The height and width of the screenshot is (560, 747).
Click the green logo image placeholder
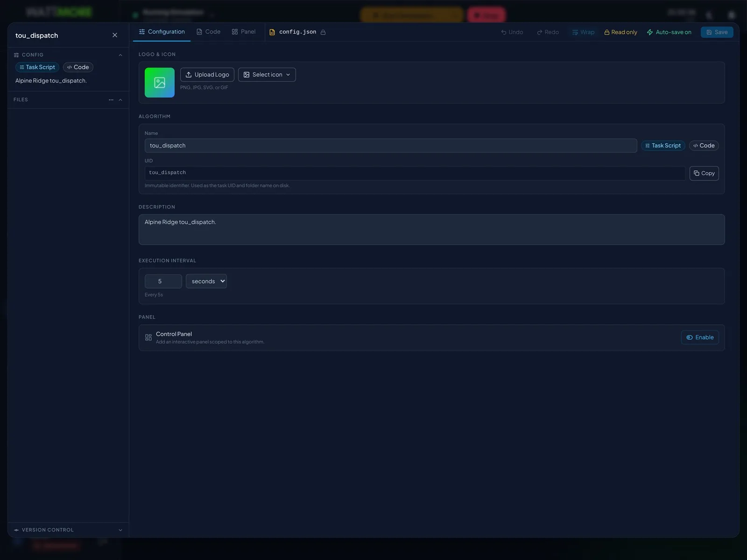click(x=160, y=83)
